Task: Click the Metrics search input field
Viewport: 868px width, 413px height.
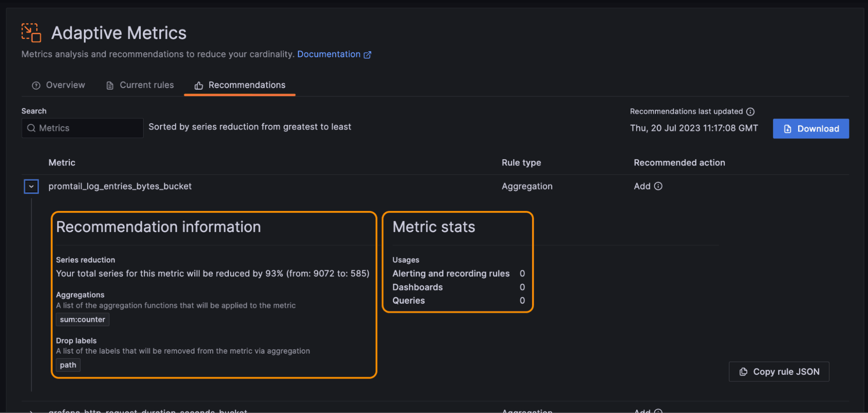Action: (83, 128)
